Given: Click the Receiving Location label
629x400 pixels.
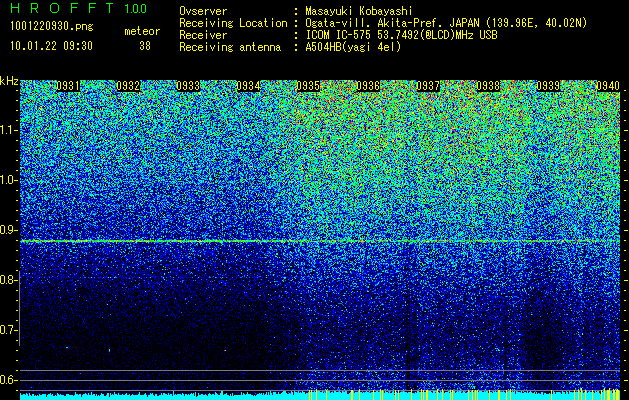Looking at the screenshot, I should pyautogui.click(x=233, y=24).
